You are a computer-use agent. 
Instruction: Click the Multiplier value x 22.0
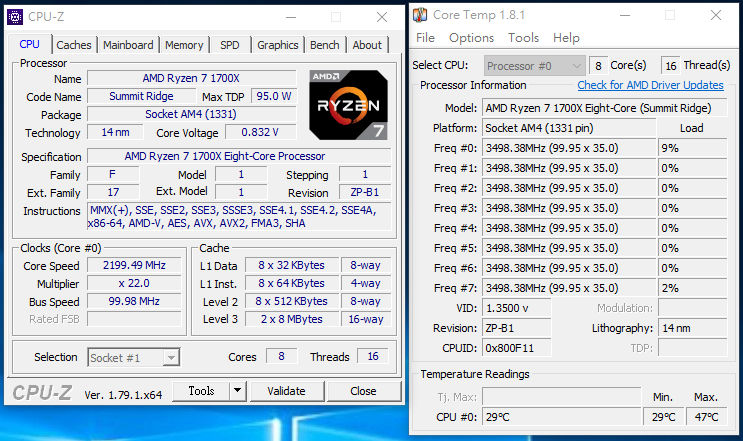point(134,283)
